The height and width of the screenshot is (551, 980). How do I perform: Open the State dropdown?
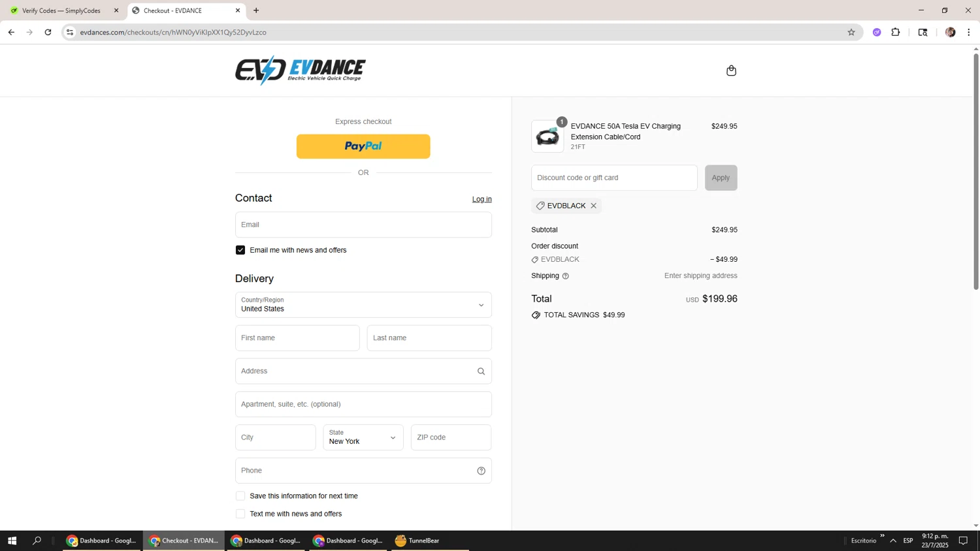coord(363,437)
